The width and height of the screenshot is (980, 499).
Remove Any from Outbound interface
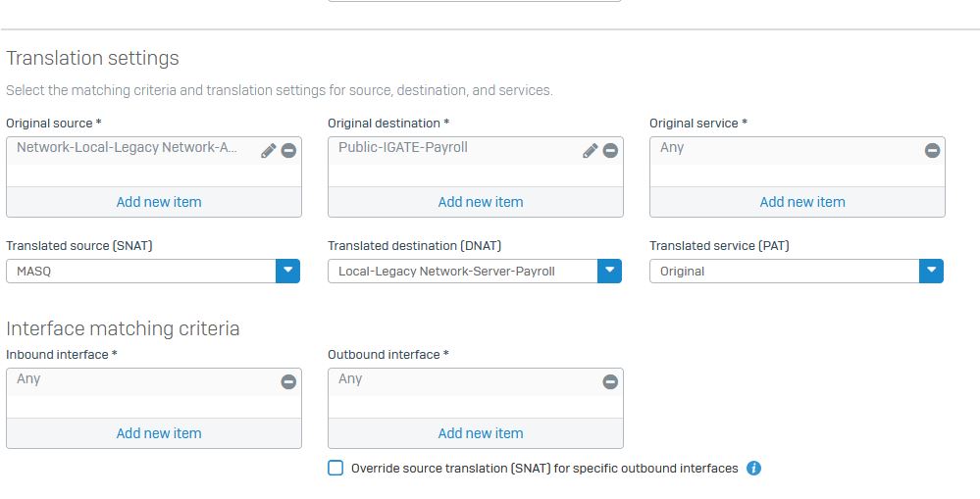610,381
